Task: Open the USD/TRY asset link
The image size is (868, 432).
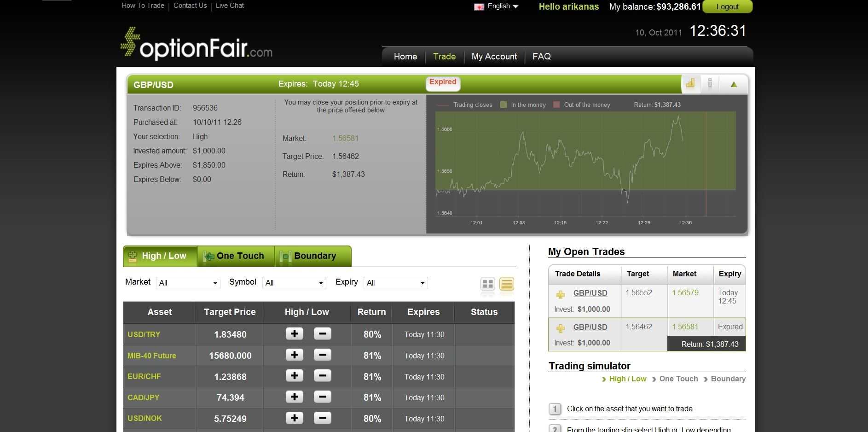Action: point(144,334)
